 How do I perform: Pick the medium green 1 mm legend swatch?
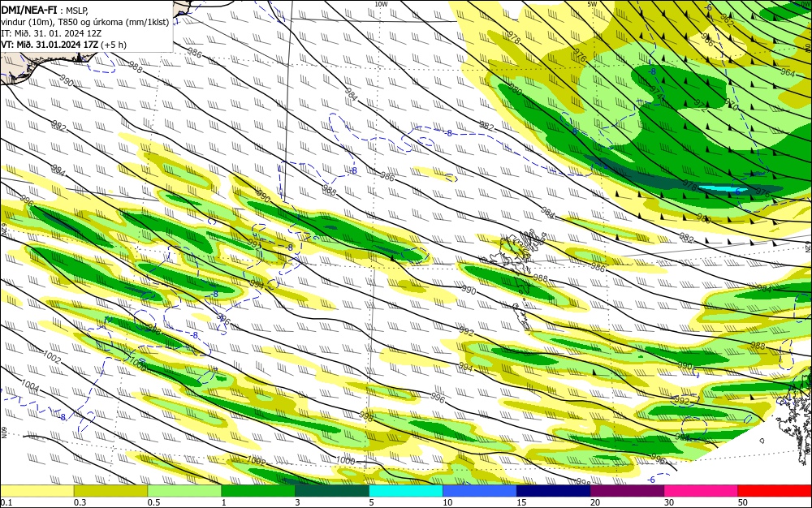click(x=258, y=490)
